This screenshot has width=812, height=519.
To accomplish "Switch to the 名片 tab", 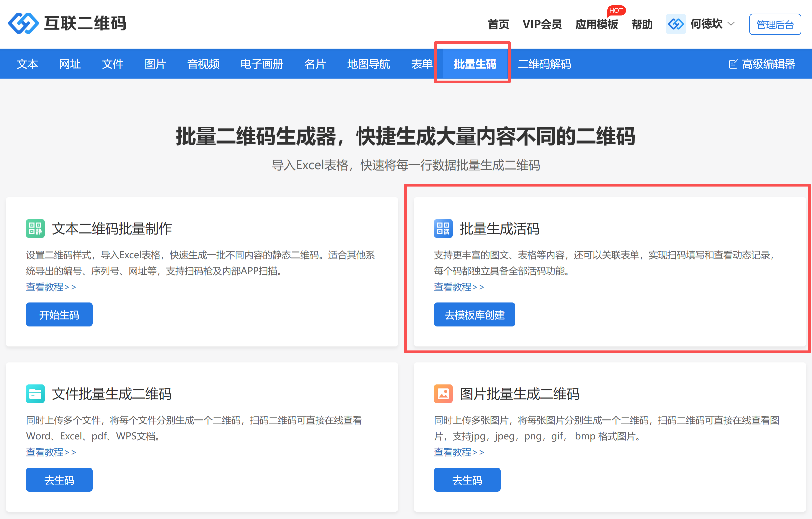I will click(x=315, y=64).
